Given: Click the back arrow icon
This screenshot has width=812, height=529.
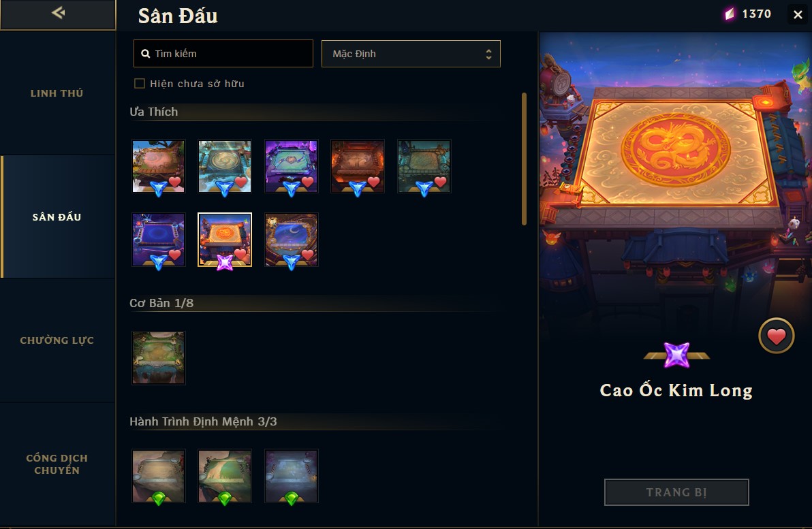Looking at the screenshot, I should [58, 12].
